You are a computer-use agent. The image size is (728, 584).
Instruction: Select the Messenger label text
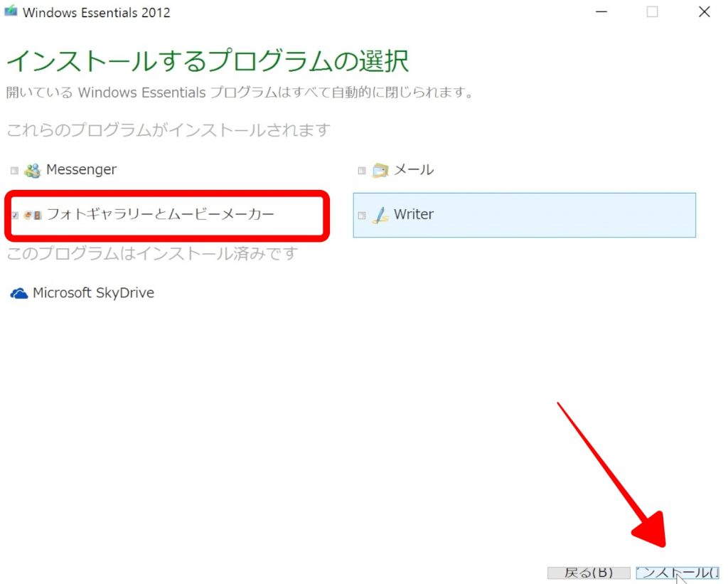click(81, 170)
